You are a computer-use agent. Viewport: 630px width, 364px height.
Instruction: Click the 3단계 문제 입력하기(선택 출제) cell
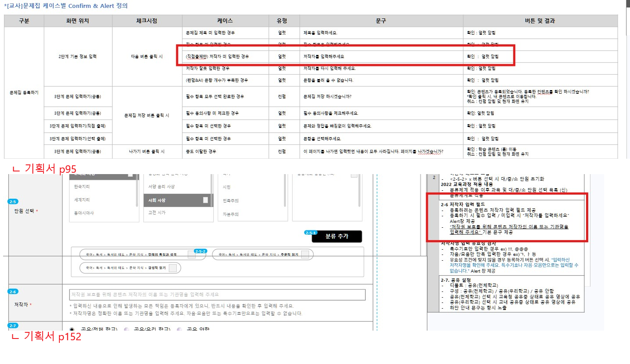coord(78,138)
